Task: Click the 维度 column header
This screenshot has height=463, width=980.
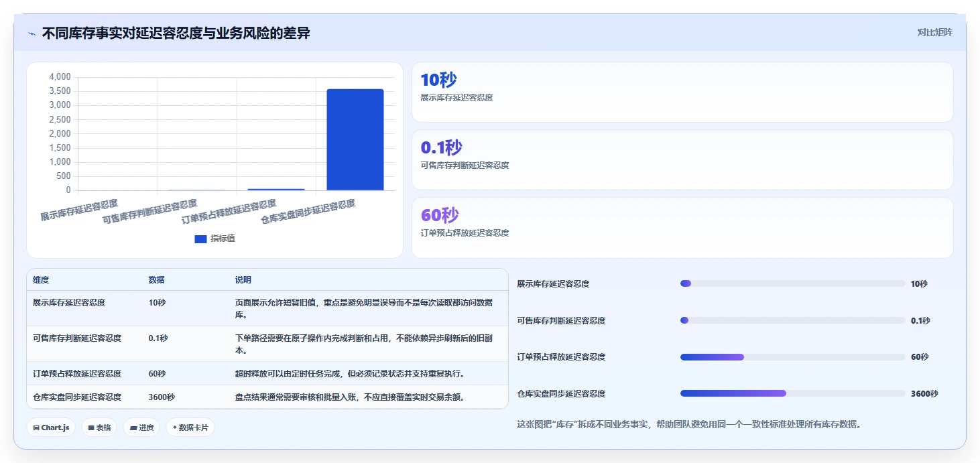Action: (41, 280)
